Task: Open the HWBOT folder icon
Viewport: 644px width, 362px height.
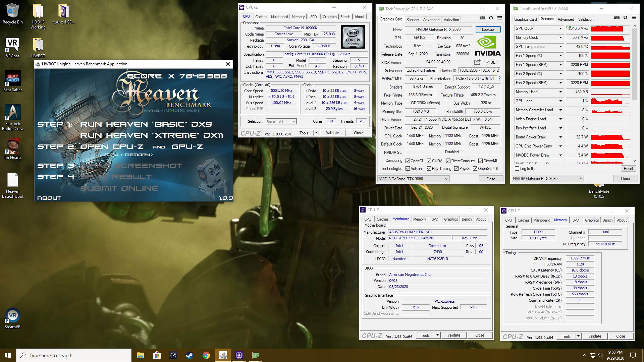Action: coord(38,47)
